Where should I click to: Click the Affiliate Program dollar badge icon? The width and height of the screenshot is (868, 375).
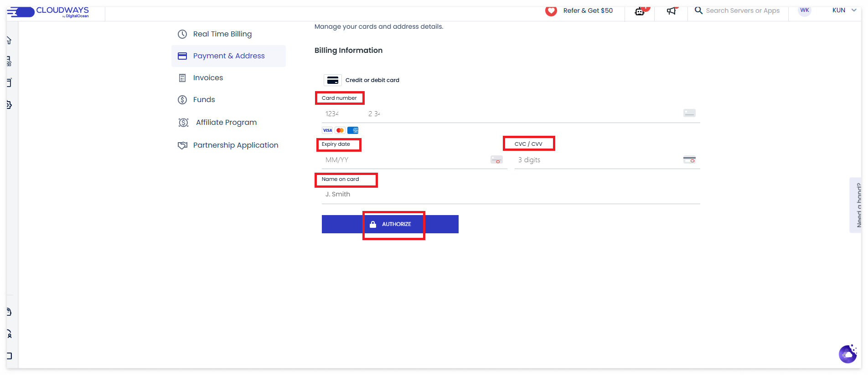183,123
